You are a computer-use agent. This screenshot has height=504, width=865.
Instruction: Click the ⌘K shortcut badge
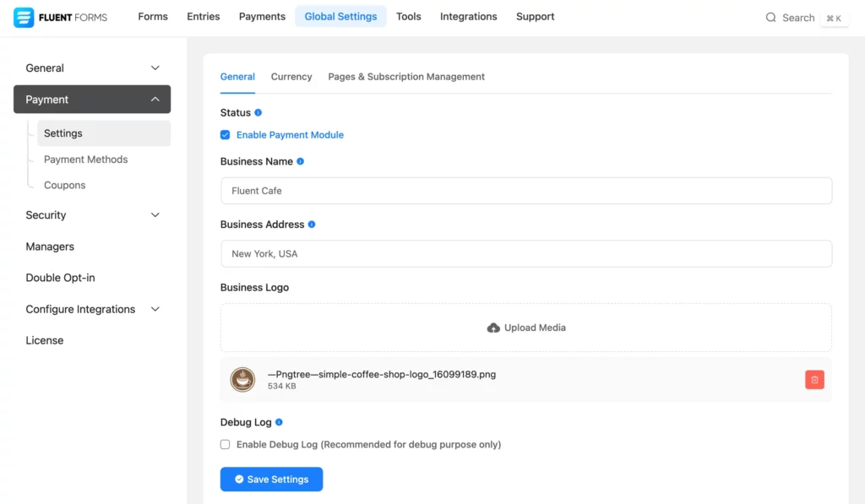click(x=834, y=19)
